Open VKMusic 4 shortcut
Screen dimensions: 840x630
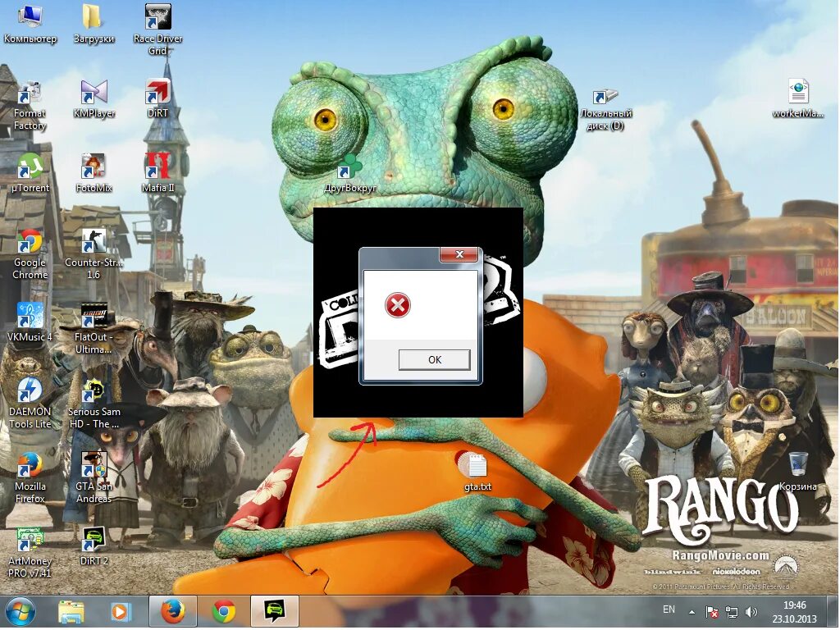point(30,322)
